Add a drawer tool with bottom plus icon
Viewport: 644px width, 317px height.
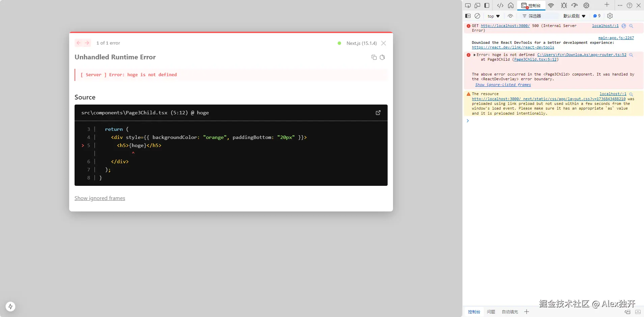tap(527, 312)
